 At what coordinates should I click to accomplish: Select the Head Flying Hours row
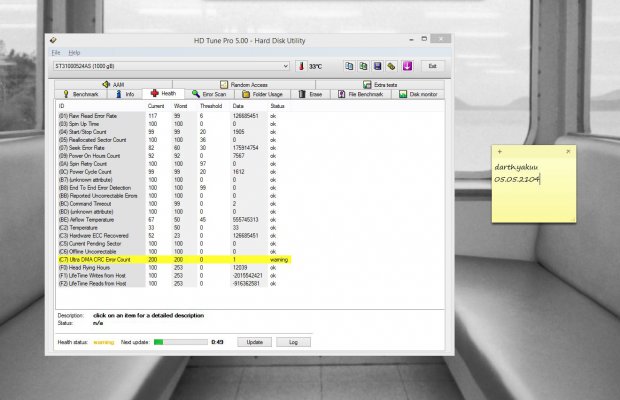(174, 268)
